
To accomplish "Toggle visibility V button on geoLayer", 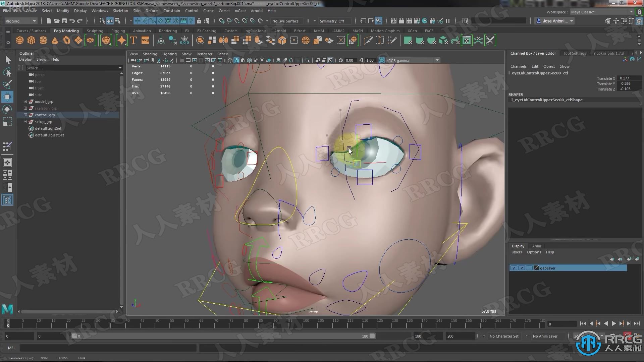I will coord(513,268).
